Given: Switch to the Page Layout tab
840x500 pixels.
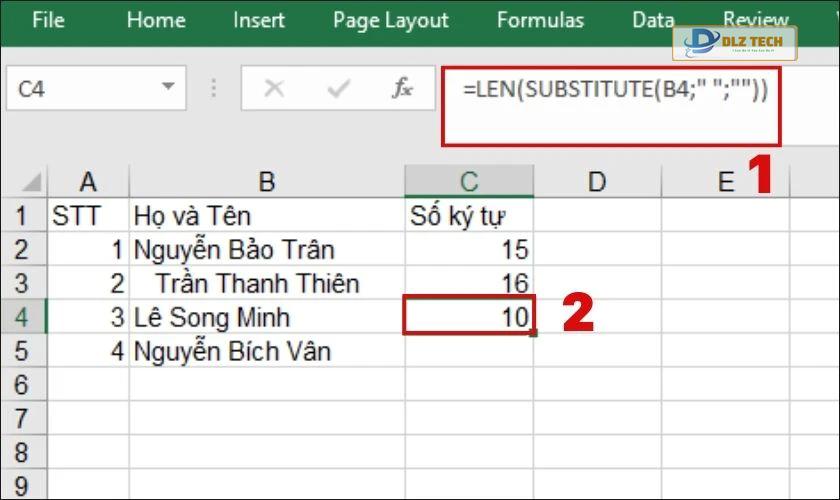Looking at the screenshot, I should pyautogui.click(x=391, y=20).
